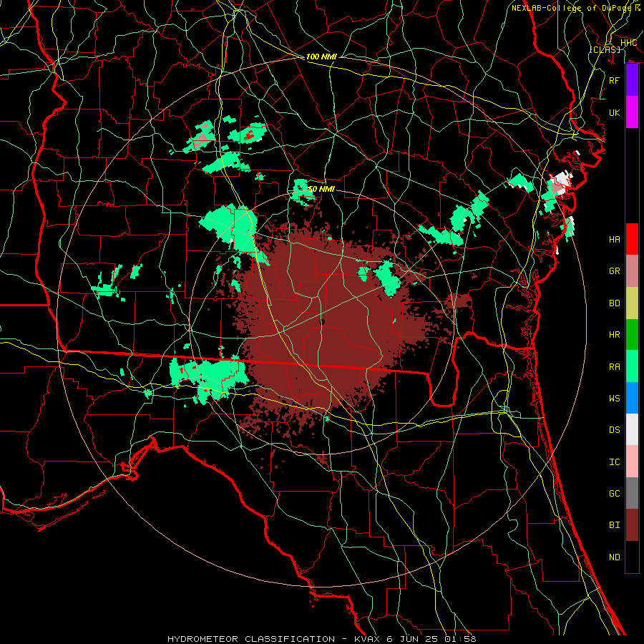Click the NEXLAB-College of DuPage text

572,8
